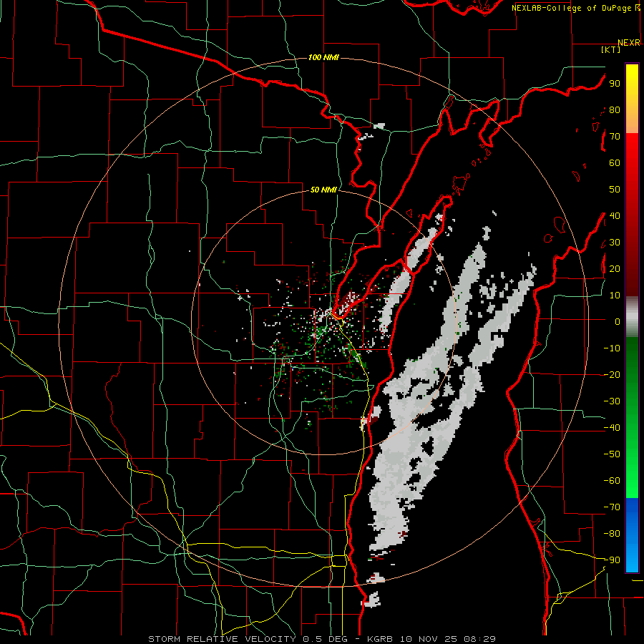Click the 50 NMI range ring label
The height and width of the screenshot is (644, 644).
point(323,190)
